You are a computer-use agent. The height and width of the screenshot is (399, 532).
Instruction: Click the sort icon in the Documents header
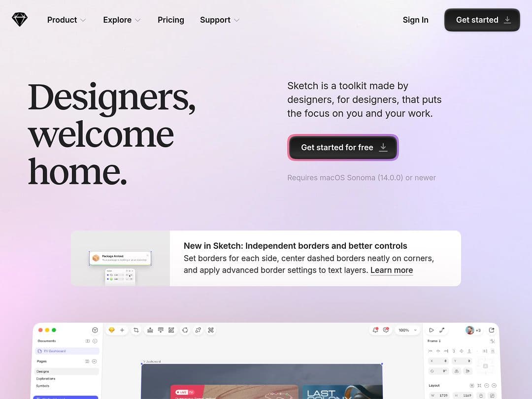click(88, 341)
